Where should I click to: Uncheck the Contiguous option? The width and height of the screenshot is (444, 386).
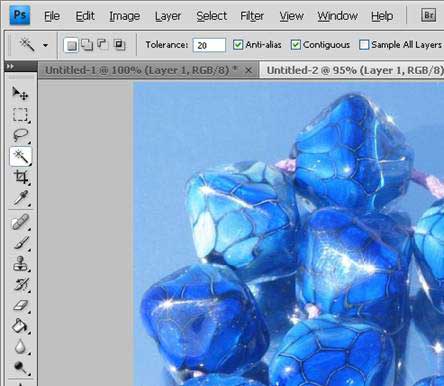point(296,45)
